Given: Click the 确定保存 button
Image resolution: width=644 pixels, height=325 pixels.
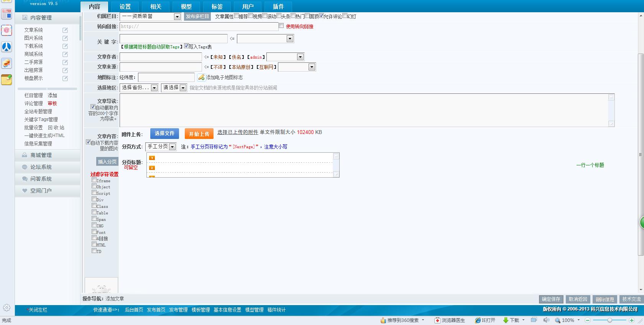Looking at the screenshot, I should [551, 299].
